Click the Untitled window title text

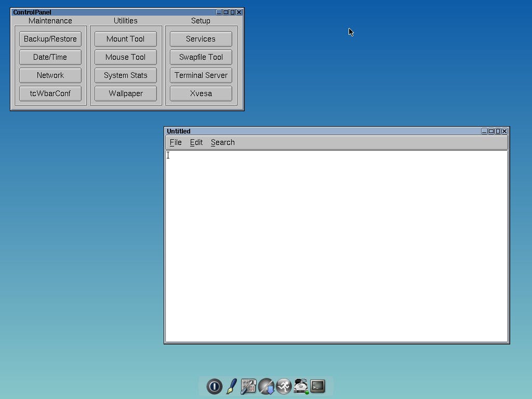[179, 131]
